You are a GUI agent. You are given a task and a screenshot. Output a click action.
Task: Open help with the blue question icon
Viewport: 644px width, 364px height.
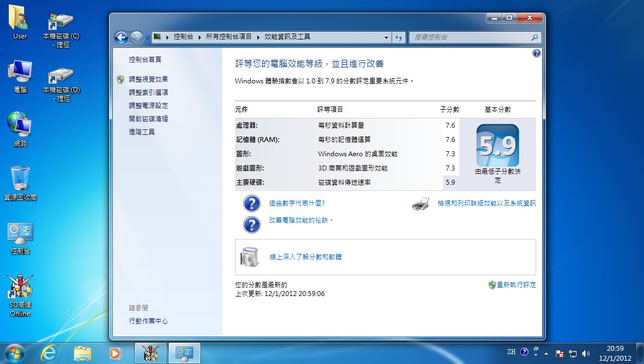pos(537,53)
